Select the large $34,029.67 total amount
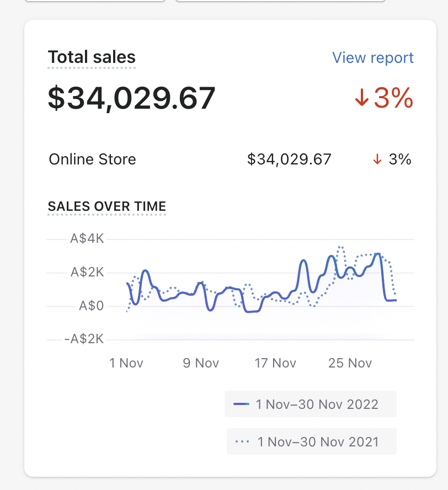The width and height of the screenshot is (448, 490). pyautogui.click(x=131, y=98)
